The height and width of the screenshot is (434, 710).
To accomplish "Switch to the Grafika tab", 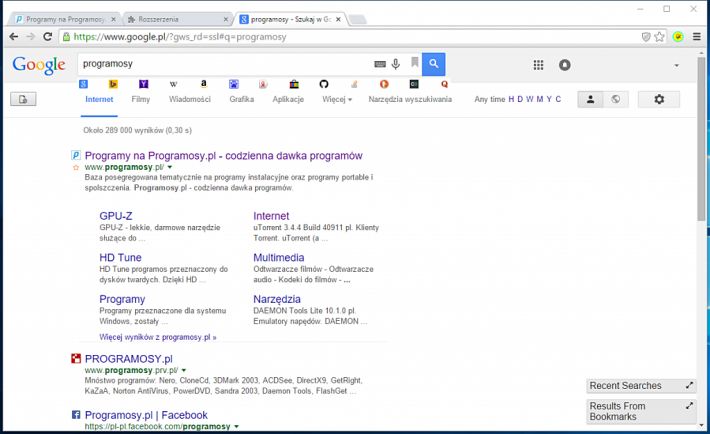I will coord(241,99).
